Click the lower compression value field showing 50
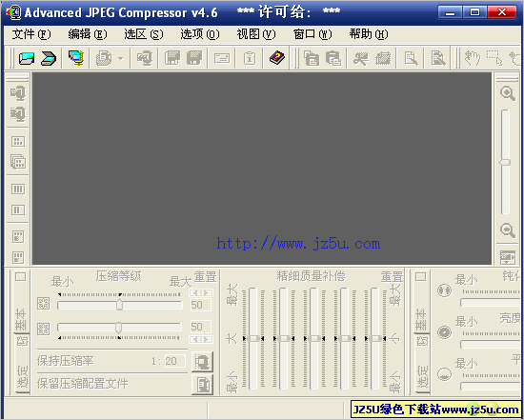524x420 pixels. (x=201, y=327)
